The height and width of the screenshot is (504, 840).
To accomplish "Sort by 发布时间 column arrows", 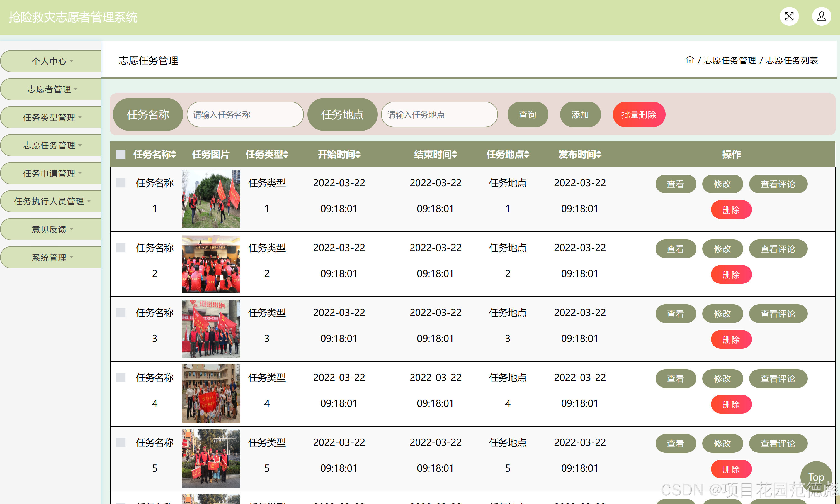I will click(599, 155).
